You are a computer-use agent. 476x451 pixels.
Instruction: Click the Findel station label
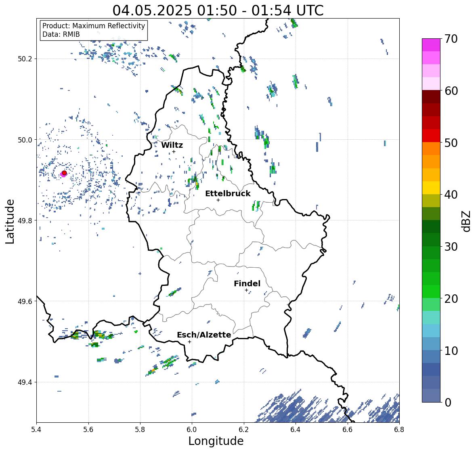[247, 283]
